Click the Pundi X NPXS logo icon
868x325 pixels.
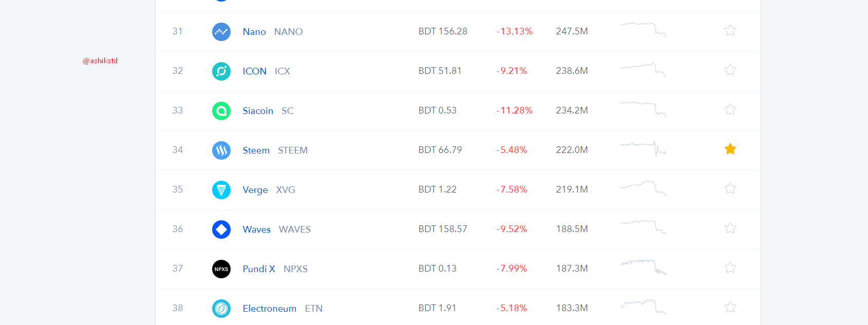point(221,269)
